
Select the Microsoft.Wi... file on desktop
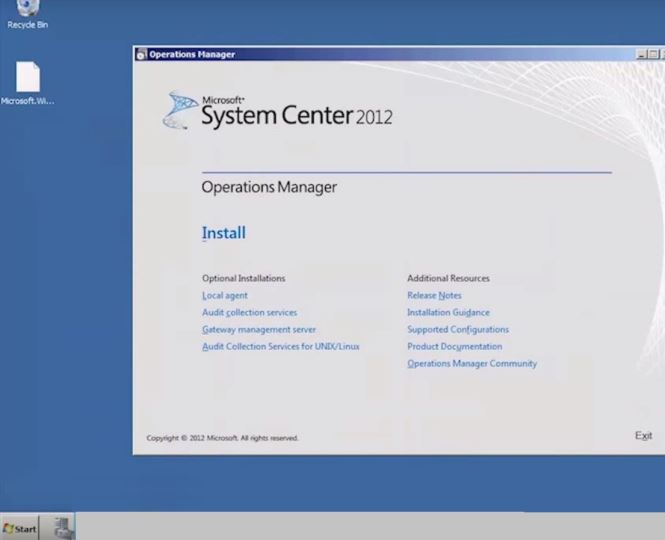click(x=27, y=80)
